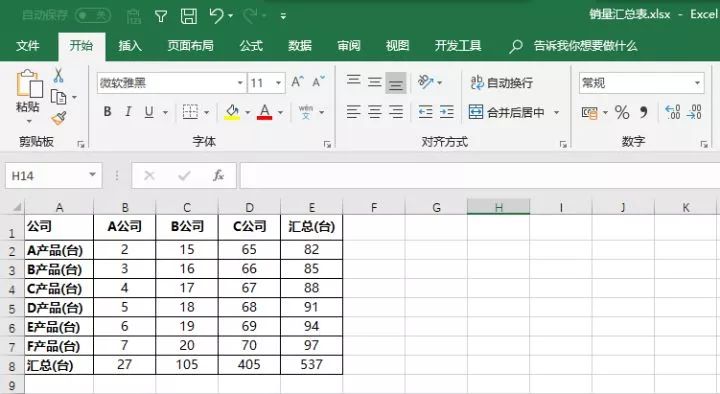The width and height of the screenshot is (720, 394).
Task: Toggle Italic formatting
Action: [x=128, y=112]
